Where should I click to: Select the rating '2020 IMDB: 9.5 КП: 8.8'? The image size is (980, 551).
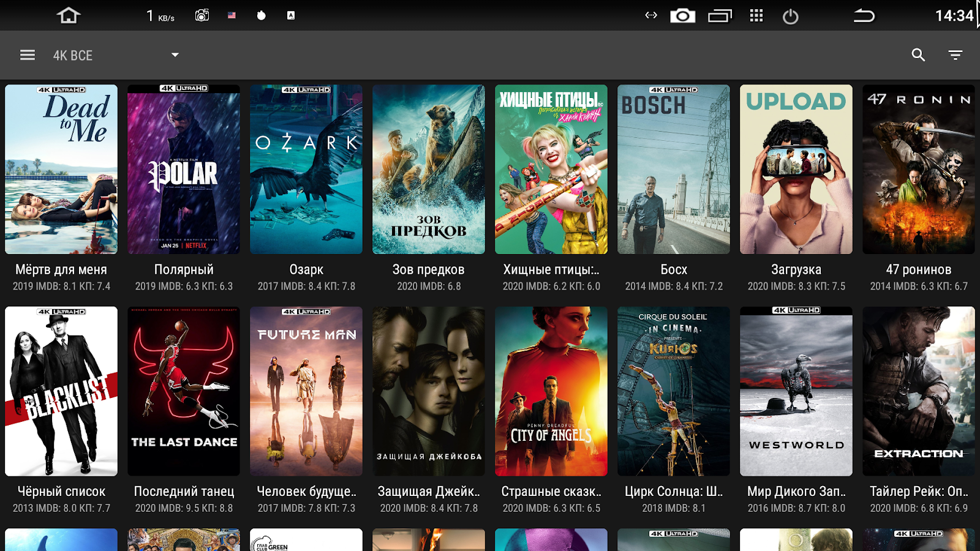[x=184, y=508]
